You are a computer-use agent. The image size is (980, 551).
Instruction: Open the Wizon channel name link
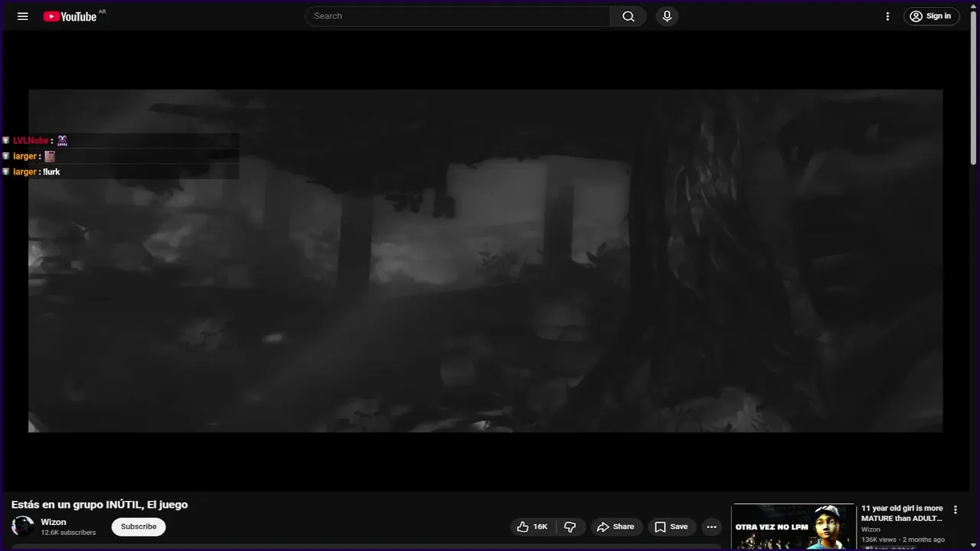click(54, 522)
